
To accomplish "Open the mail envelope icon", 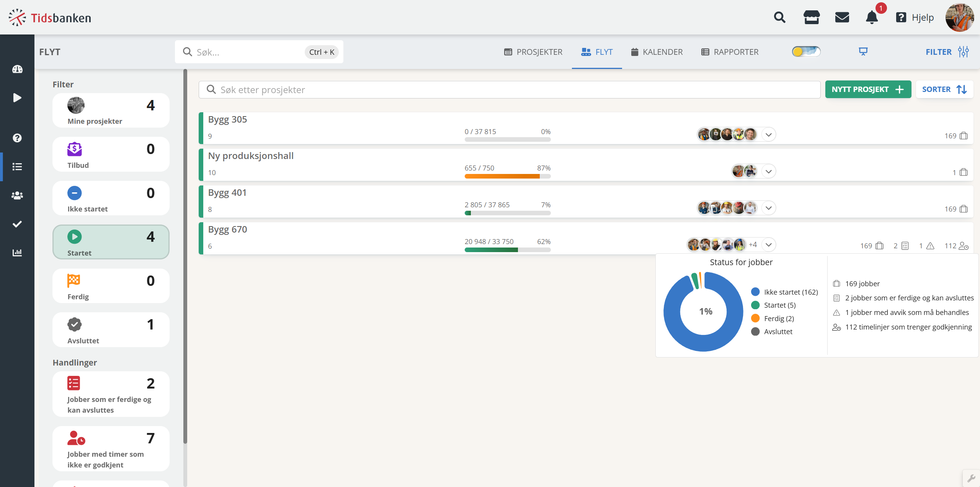I will pyautogui.click(x=842, y=18).
